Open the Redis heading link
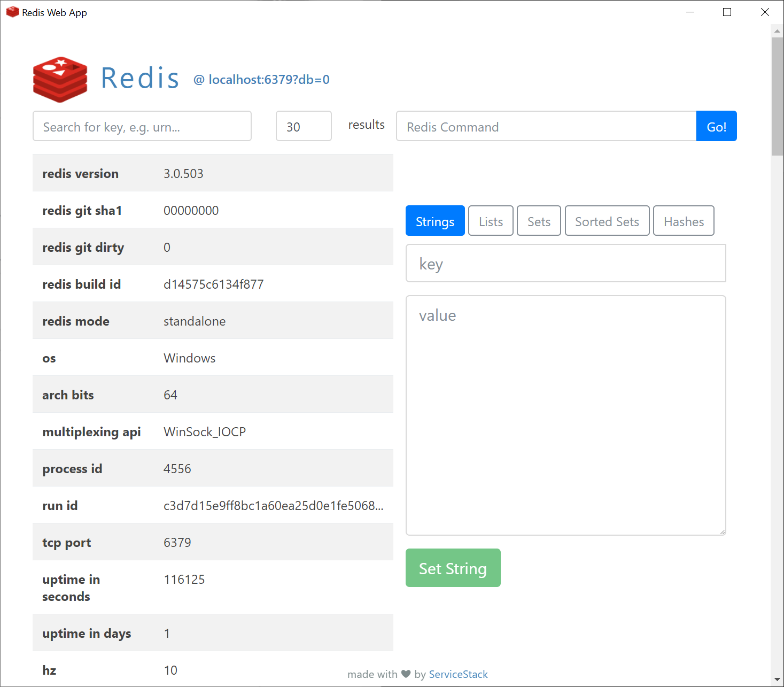 (140, 78)
